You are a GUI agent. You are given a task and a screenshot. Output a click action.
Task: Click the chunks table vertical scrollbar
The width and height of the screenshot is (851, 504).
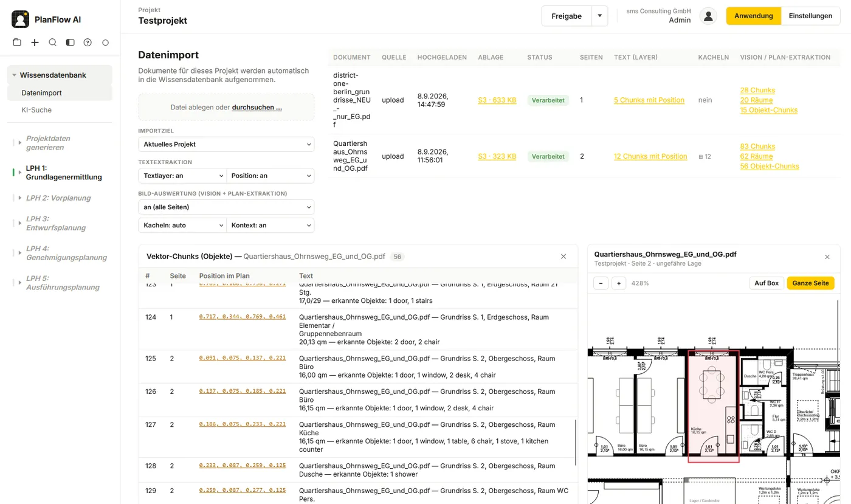(x=576, y=442)
